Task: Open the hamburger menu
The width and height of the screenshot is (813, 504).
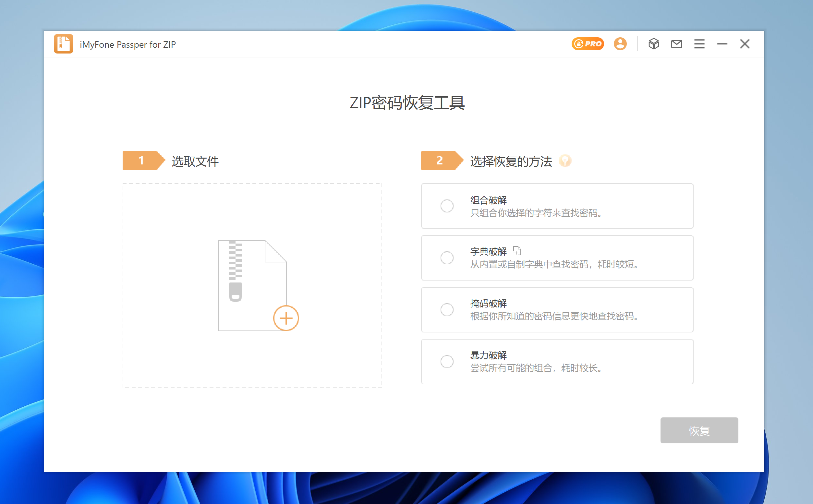Action: [699, 44]
